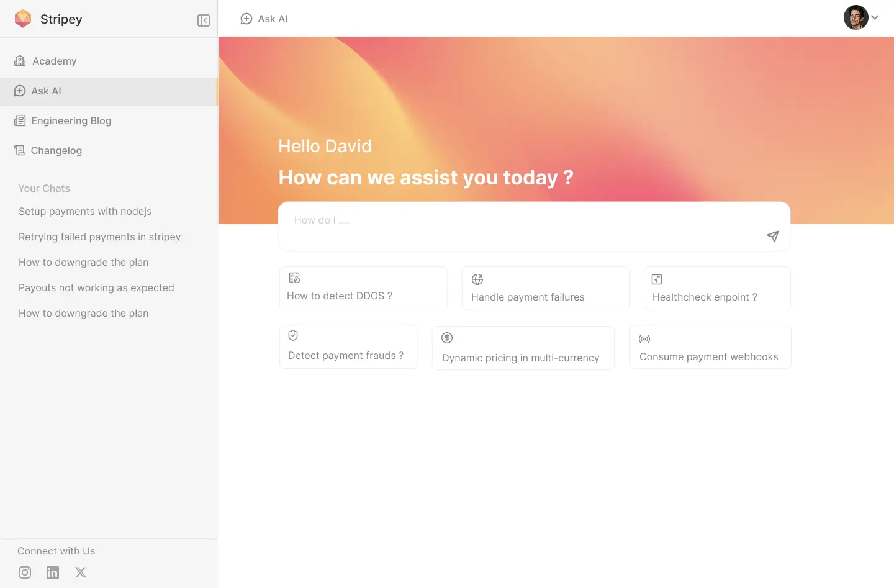Select 'Dynamic pricing in multi-currency' suggestion
The width and height of the screenshot is (894, 588).
[523, 348]
